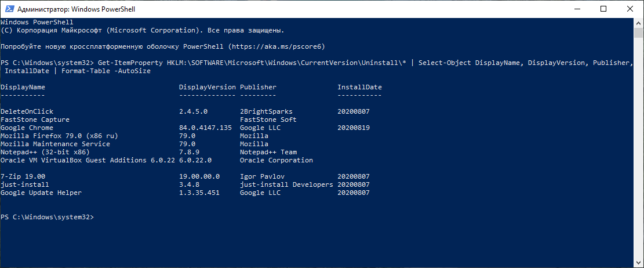Click the FastStone Capture entry
644x268 pixels.
(x=35, y=119)
